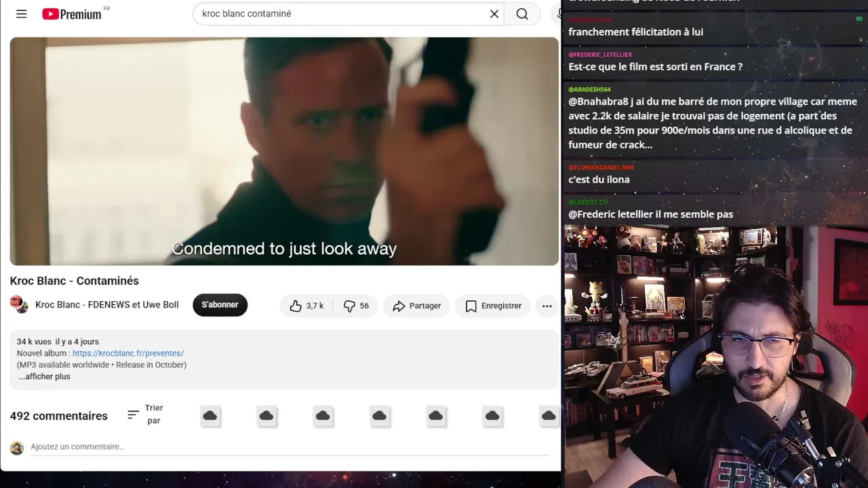
Task: Select the video title 'Kroc Blanc - Contaminés'
Action: [x=75, y=281]
